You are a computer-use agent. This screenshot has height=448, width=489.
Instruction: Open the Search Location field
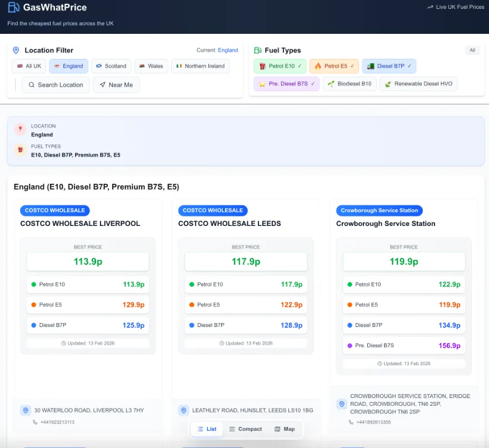coord(56,85)
